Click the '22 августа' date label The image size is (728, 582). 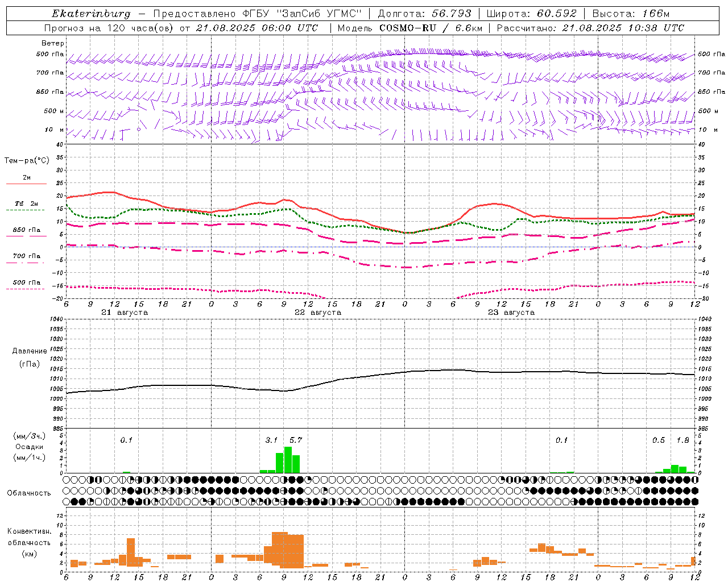pos(318,313)
